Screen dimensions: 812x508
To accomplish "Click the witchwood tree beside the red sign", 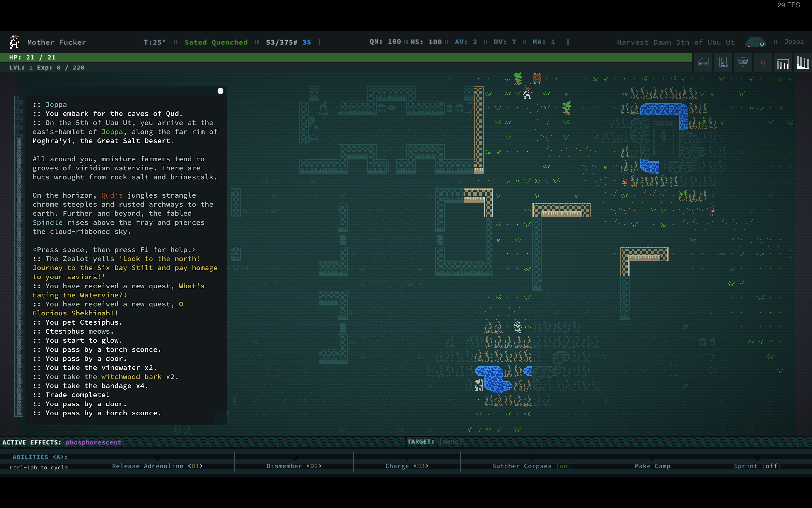I will point(518,78).
